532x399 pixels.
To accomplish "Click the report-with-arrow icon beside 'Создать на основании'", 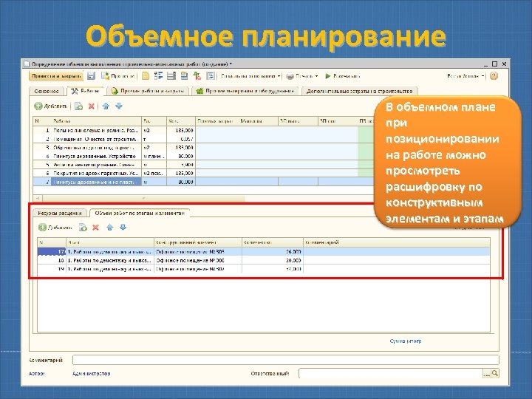I will click(211, 76).
